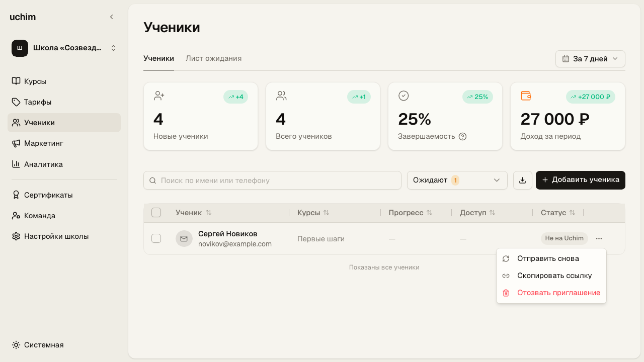Click the Добавить ученика button
Image resolution: width=644 pixels, height=362 pixels.
[x=581, y=180]
